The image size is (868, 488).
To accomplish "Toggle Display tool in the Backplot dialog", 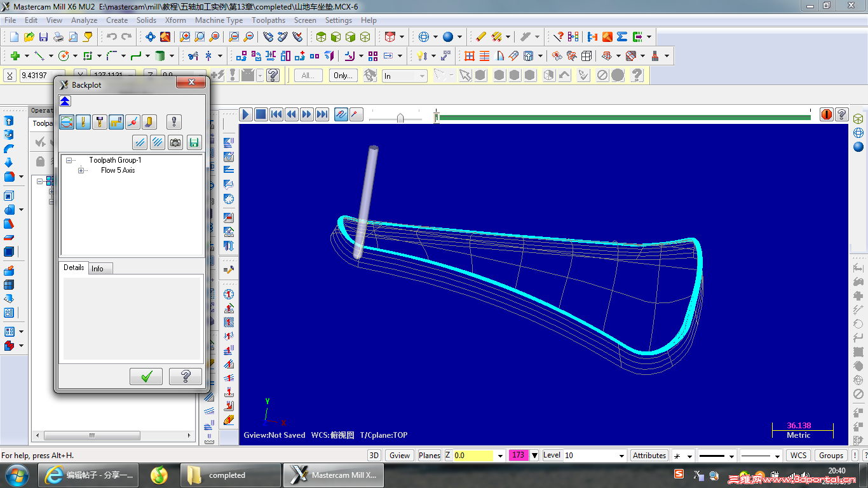I will pos(83,121).
